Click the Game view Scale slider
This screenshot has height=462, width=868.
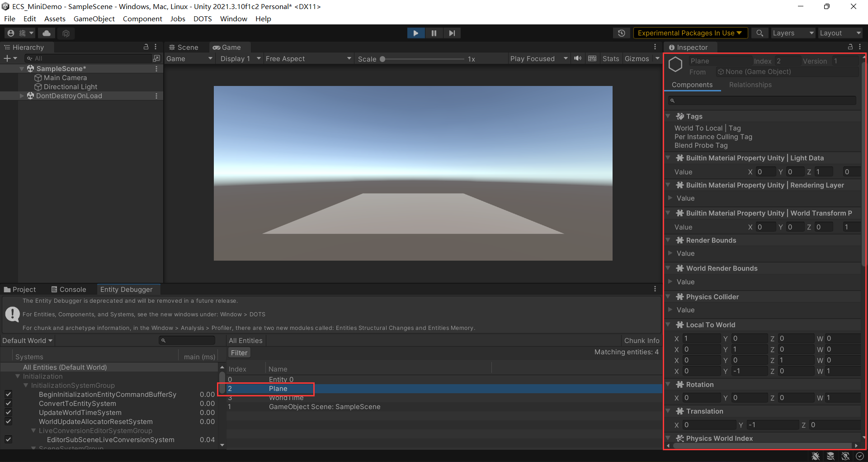[x=423, y=59]
